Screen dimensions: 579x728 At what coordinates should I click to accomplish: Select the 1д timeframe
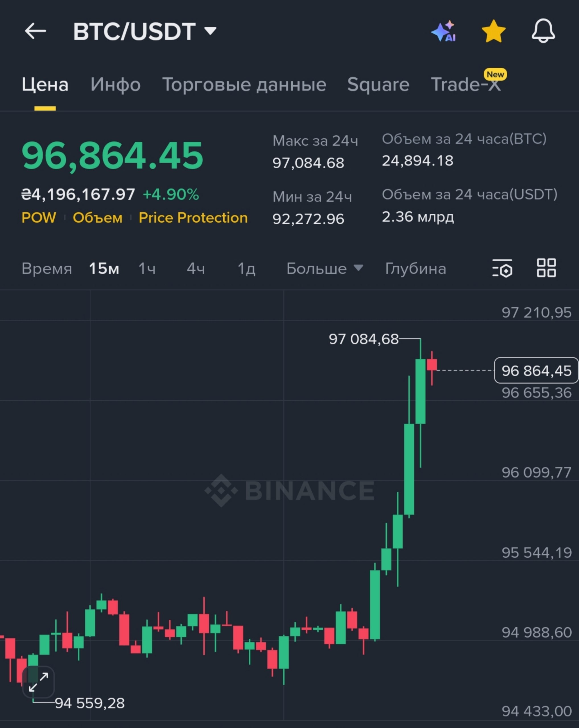coord(246,269)
